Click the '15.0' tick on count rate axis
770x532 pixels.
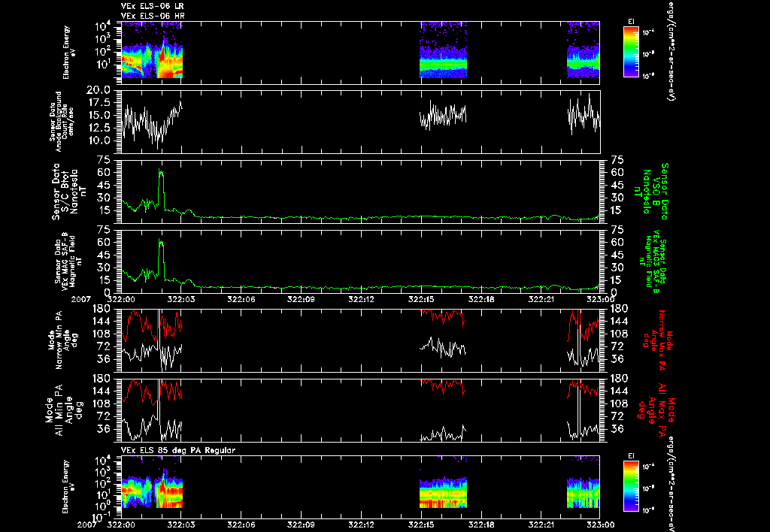coord(99,115)
